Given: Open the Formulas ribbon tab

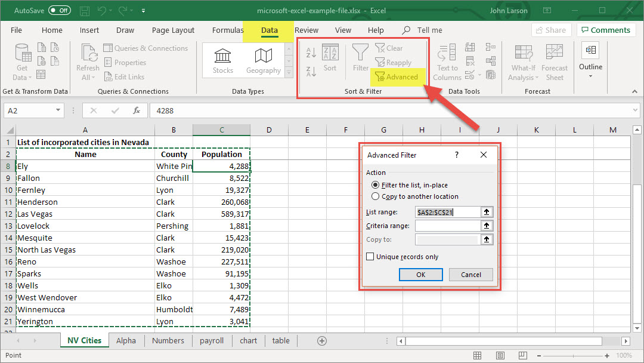Looking at the screenshot, I should pyautogui.click(x=228, y=30).
